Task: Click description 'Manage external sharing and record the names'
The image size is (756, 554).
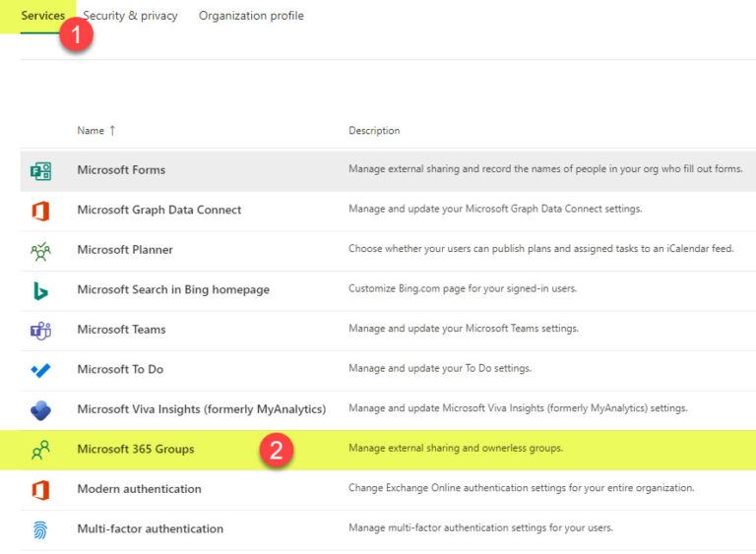Action: [x=545, y=168]
